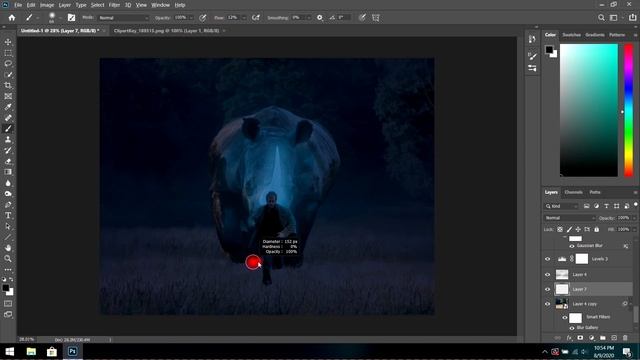Screen dimensions: 640x360
Task: Select the Pen tool
Action: click(x=8, y=204)
